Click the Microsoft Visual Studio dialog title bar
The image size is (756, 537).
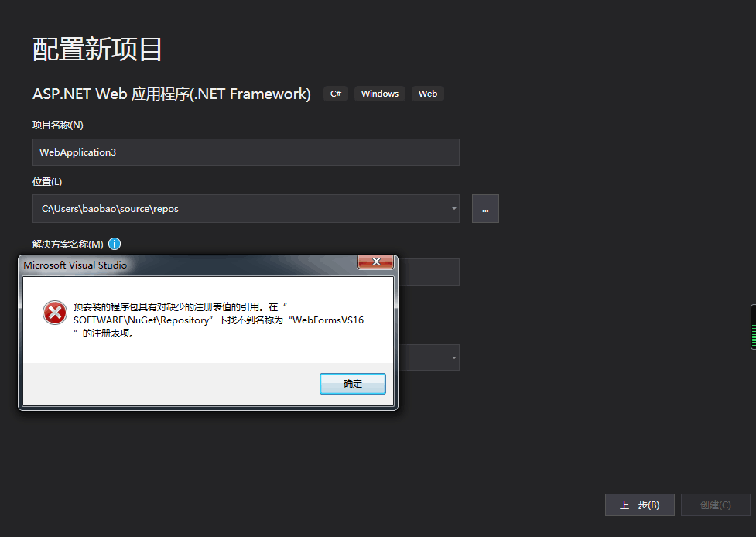point(193,264)
